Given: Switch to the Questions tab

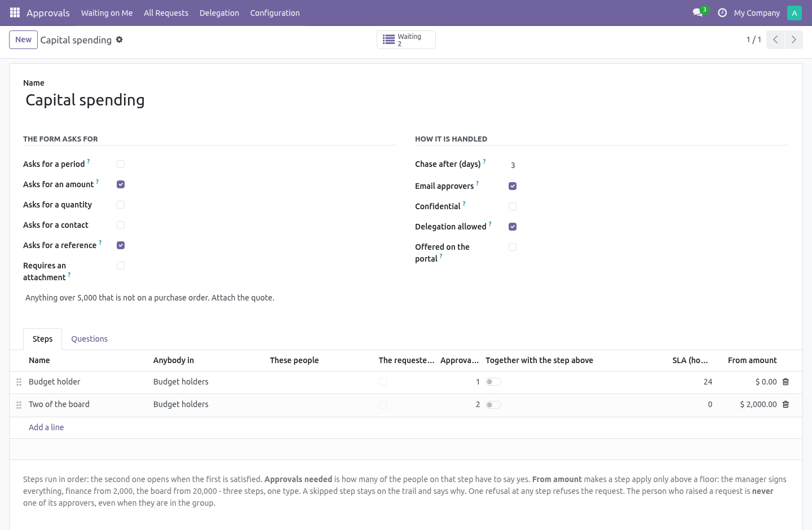Looking at the screenshot, I should 89,339.
